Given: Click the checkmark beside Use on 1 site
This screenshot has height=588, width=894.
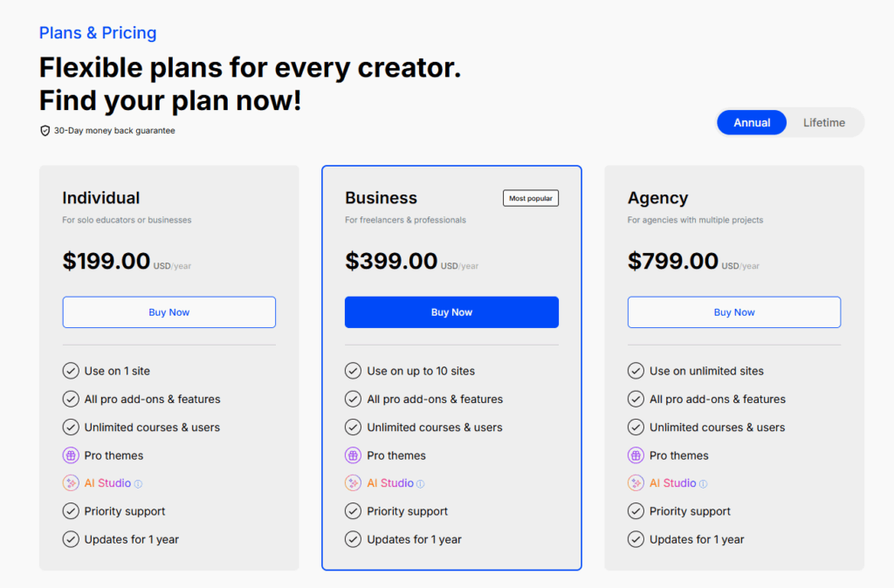Looking at the screenshot, I should click(x=71, y=371).
